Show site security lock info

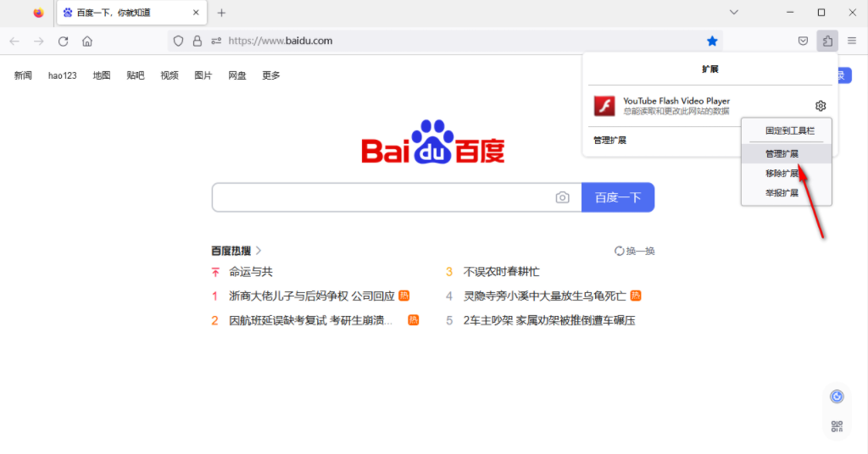tap(197, 41)
